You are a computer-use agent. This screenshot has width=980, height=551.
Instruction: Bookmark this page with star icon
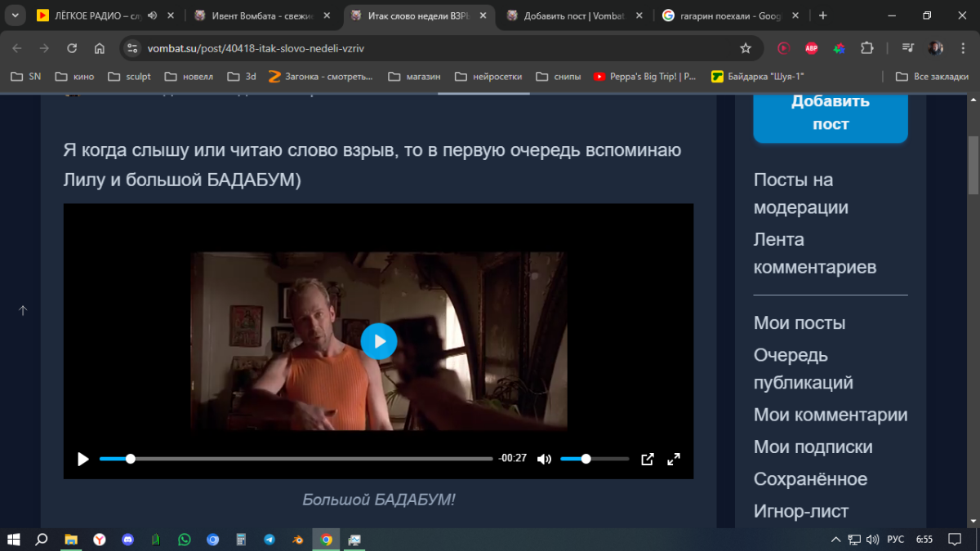[746, 48]
